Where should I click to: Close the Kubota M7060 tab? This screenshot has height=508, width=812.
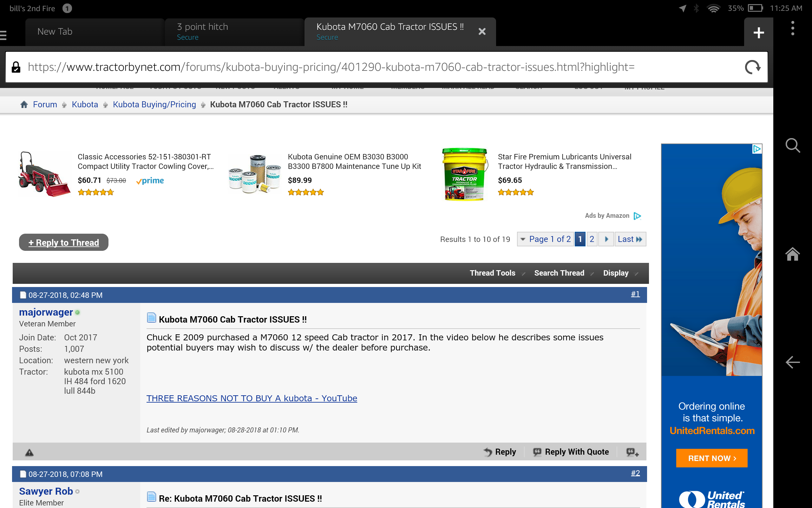point(482,31)
